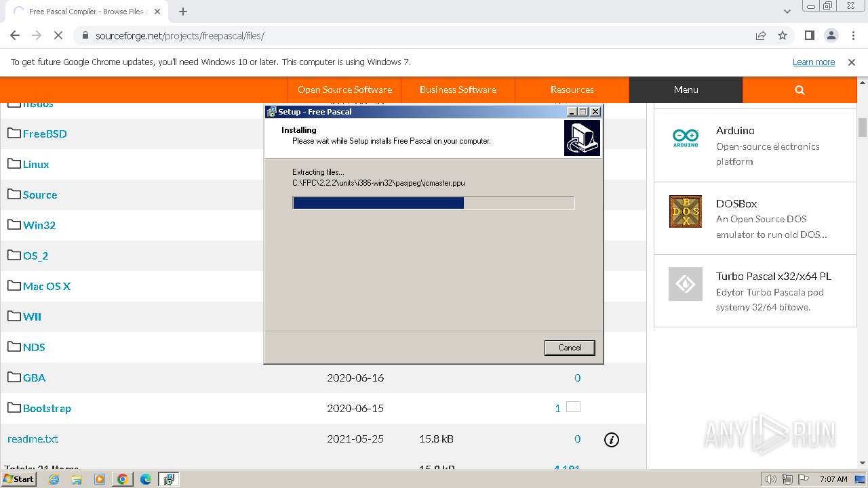This screenshot has width=868, height=488.
Task: Click the GBA folder icon
Action: 14,377
